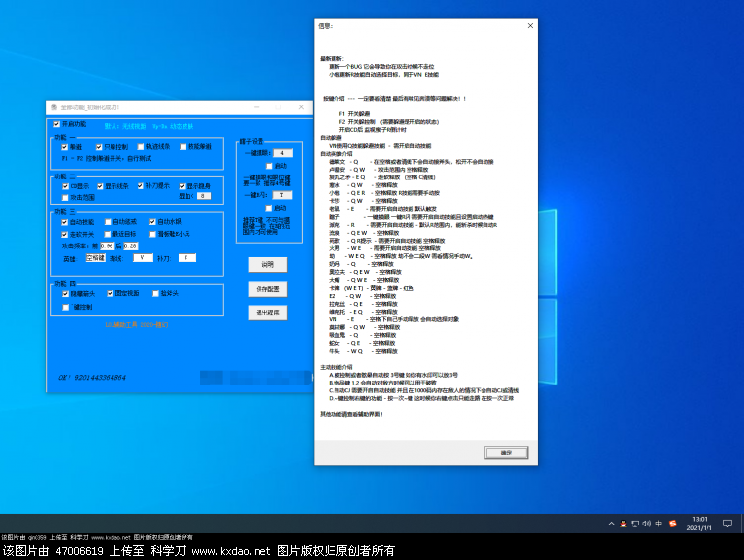Enable the 轨迹线条 checkbox

click(x=141, y=147)
